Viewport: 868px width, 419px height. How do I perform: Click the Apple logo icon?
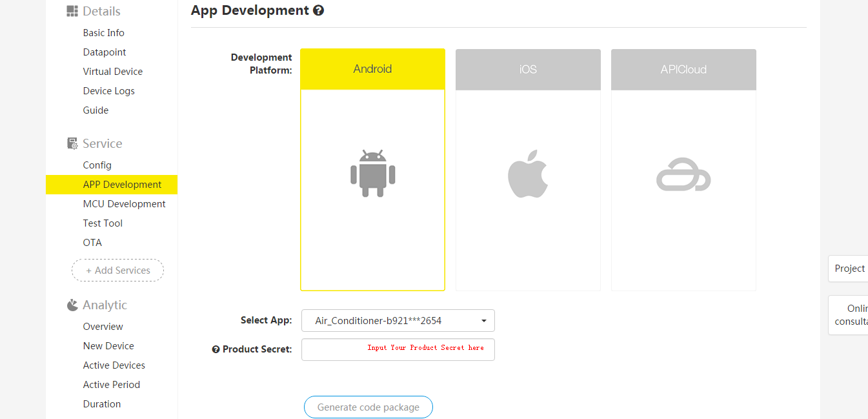[528, 174]
